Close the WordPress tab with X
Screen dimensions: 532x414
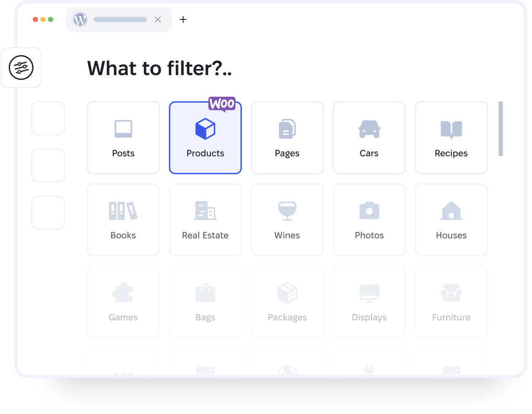158,19
